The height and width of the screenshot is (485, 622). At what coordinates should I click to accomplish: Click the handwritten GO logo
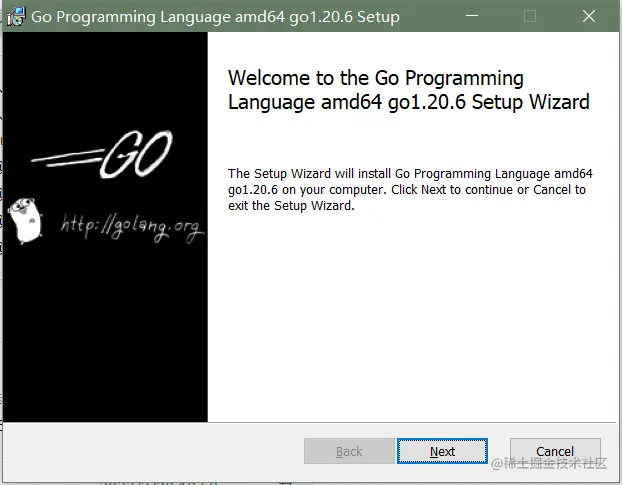point(102,154)
